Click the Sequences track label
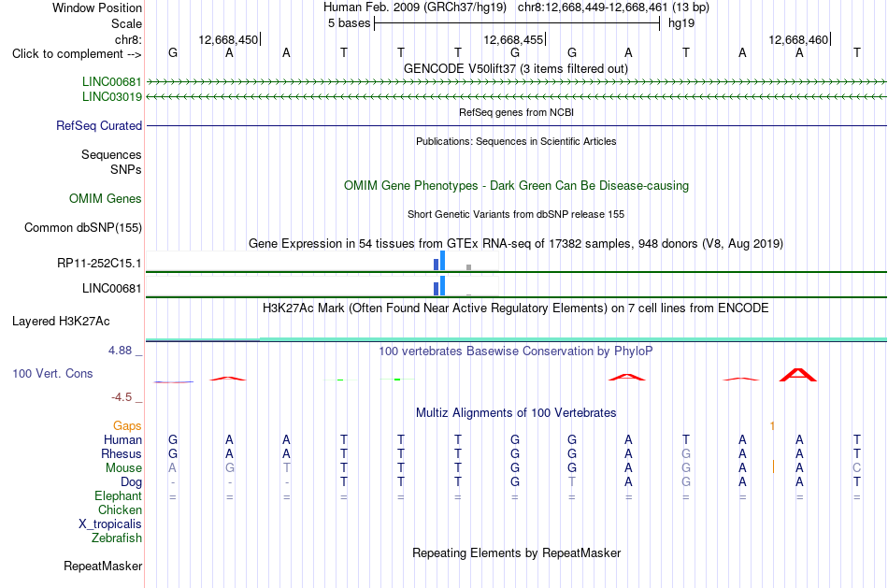888x588 pixels. (x=111, y=154)
